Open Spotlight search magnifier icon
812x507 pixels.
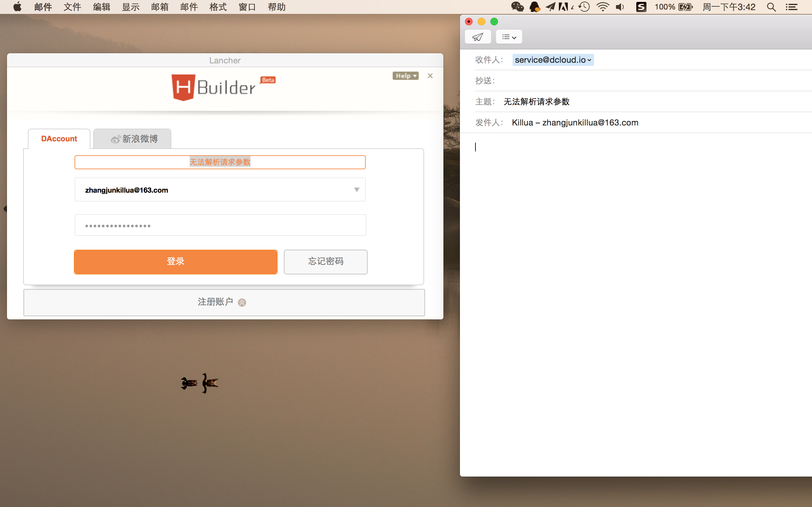click(771, 7)
